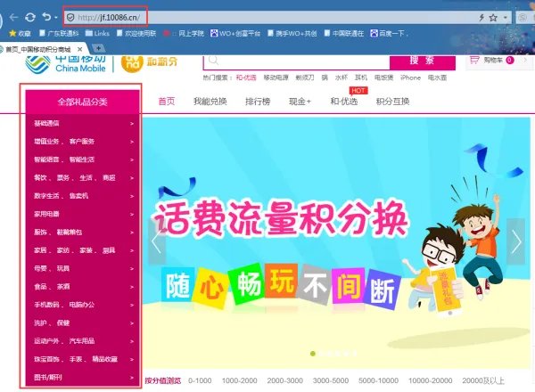Click hot search term 移动电源
Image resolution: width=535 pixels, height=392 pixels.
(x=276, y=78)
